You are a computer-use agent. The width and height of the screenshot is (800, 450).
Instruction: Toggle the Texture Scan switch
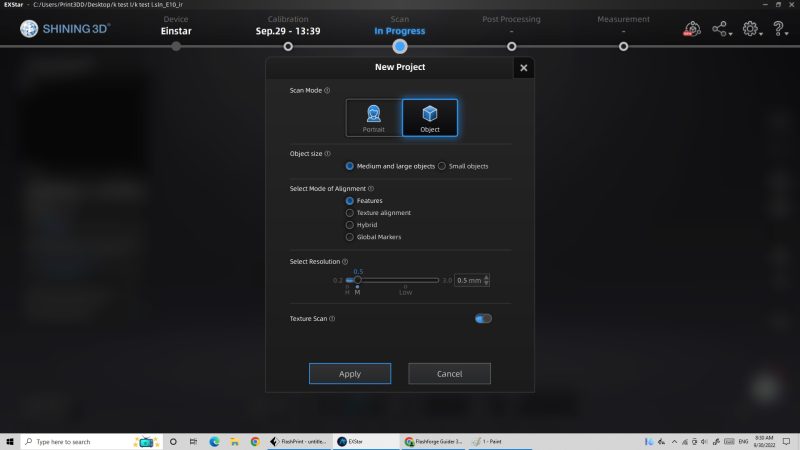tap(483, 318)
